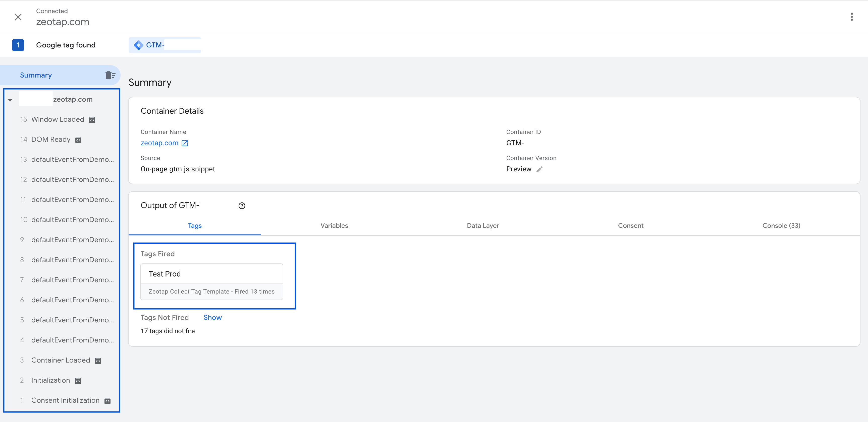
Task: Select the GTM container chip
Action: click(x=165, y=45)
